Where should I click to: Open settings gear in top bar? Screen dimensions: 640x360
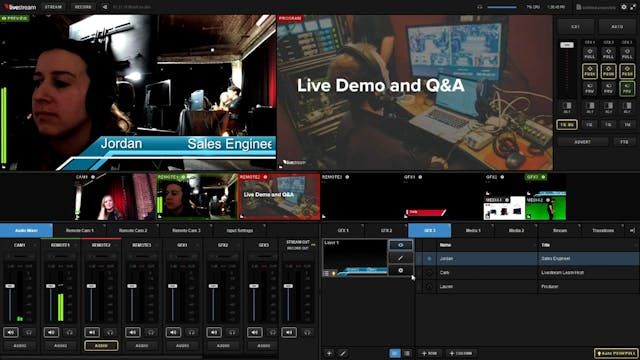[x=624, y=7]
